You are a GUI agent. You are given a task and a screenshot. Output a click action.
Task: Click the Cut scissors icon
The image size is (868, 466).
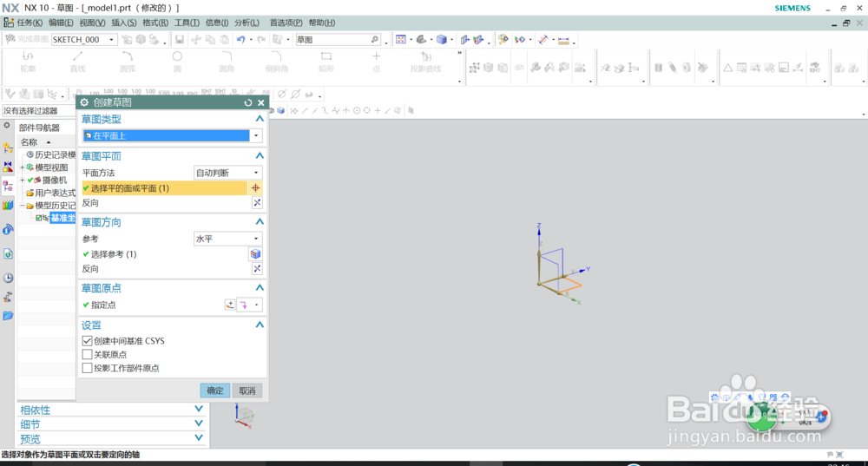tap(195, 39)
